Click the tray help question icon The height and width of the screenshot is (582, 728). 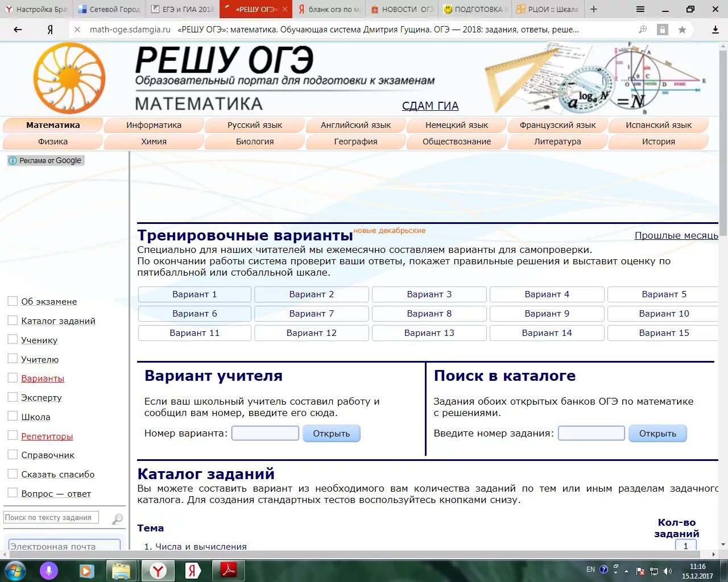[x=603, y=569]
